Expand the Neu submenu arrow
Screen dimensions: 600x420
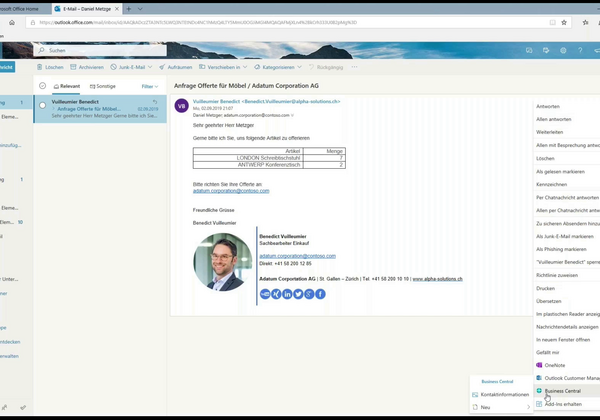pos(528,407)
